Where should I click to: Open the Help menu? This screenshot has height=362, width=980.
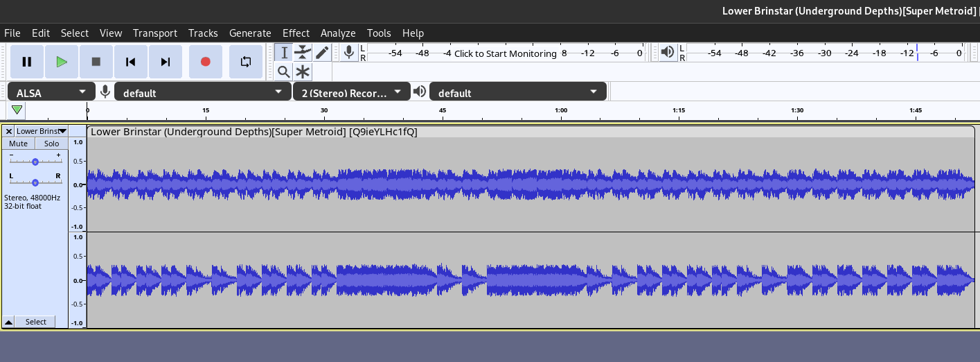point(413,33)
